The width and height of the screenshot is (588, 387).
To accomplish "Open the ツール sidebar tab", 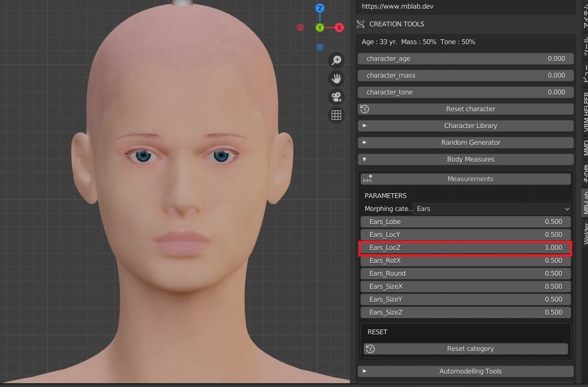I will click(x=585, y=47).
